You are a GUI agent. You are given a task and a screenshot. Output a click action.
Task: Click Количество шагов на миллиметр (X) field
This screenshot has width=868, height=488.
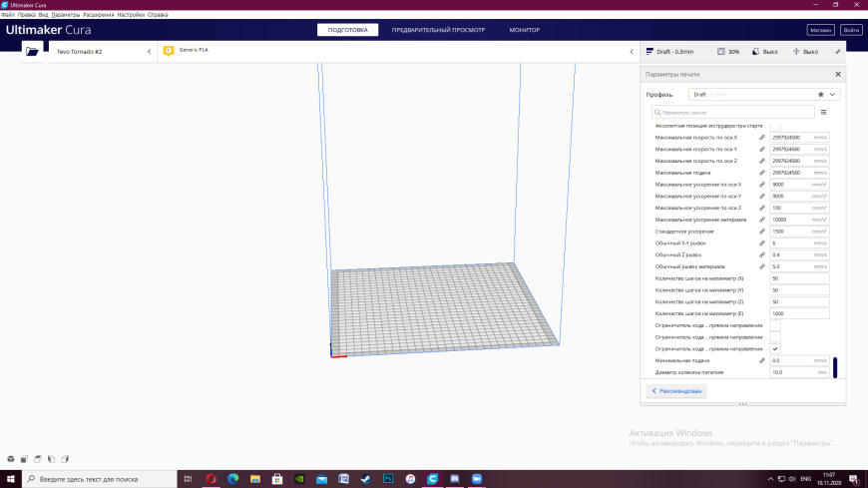(799, 278)
